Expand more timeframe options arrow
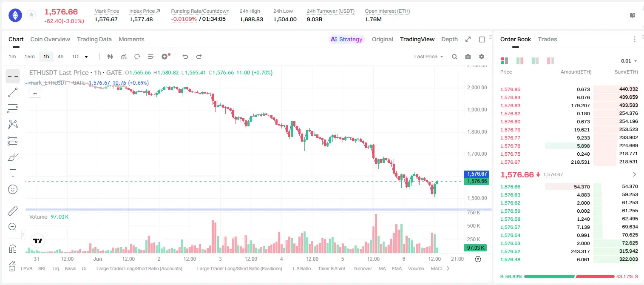The width and height of the screenshot is (644, 285). (x=86, y=57)
